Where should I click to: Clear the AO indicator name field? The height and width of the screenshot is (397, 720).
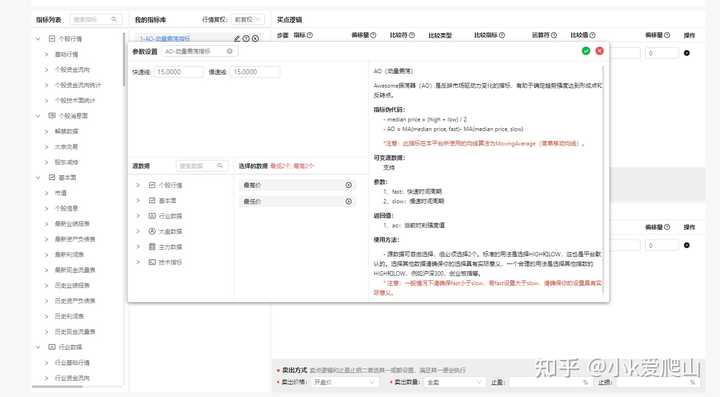[230, 51]
